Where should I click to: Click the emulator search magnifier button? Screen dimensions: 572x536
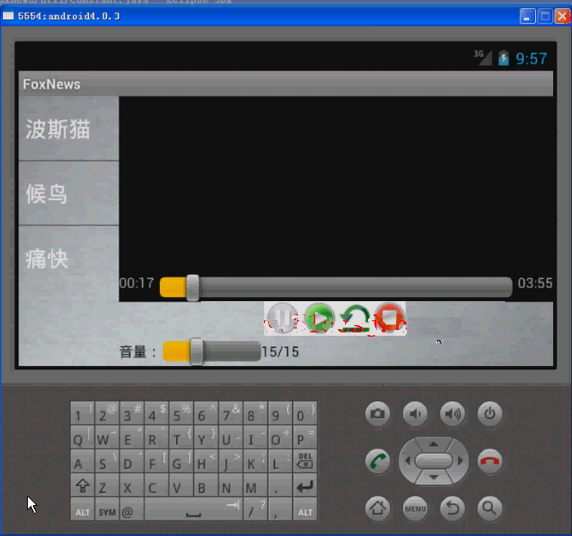[x=490, y=508]
